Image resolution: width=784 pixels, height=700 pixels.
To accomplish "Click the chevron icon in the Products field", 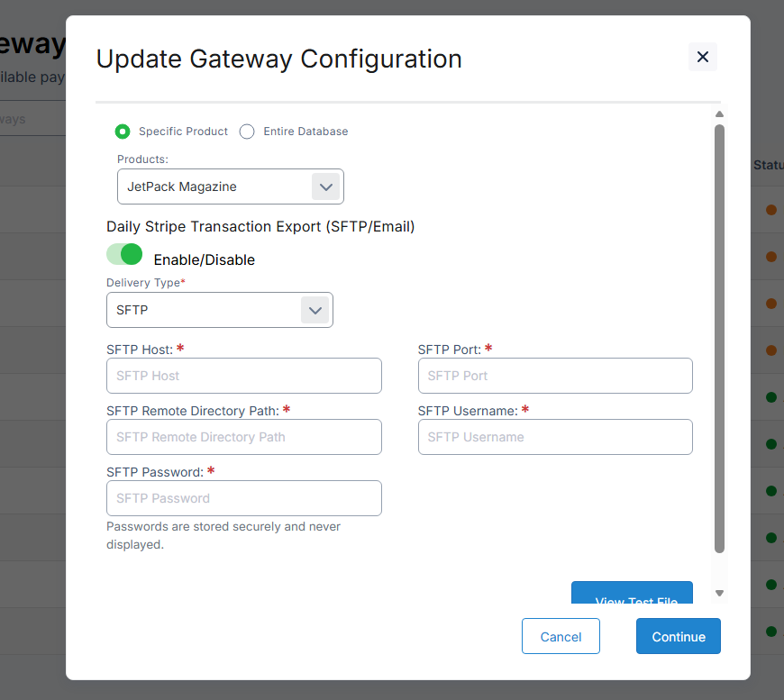I will [x=325, y=186].
